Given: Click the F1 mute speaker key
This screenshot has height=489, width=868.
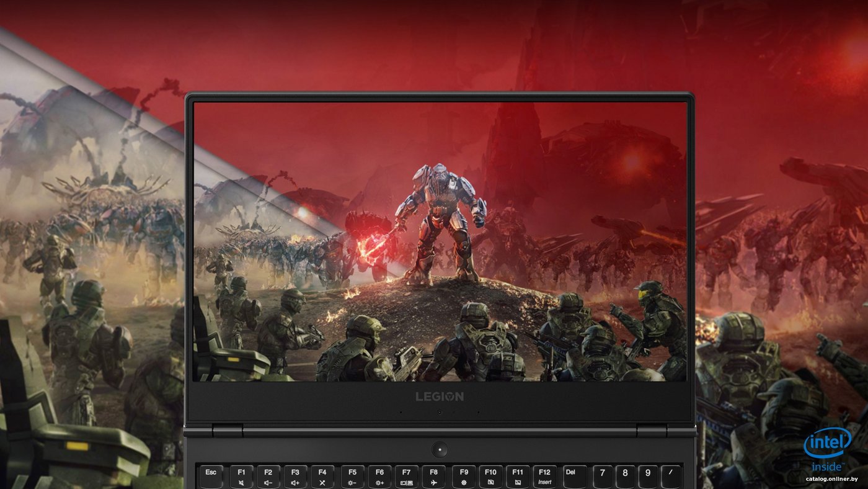Looking at the screenshot, I should click(241, 477).
